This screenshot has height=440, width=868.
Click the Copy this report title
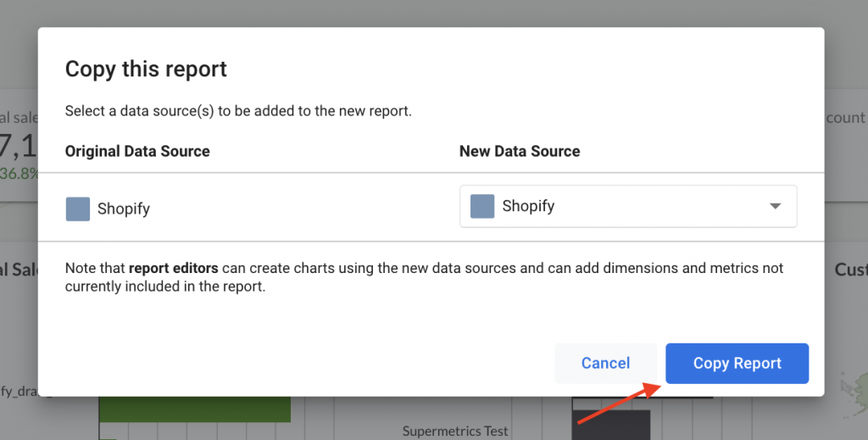(146, 70)
